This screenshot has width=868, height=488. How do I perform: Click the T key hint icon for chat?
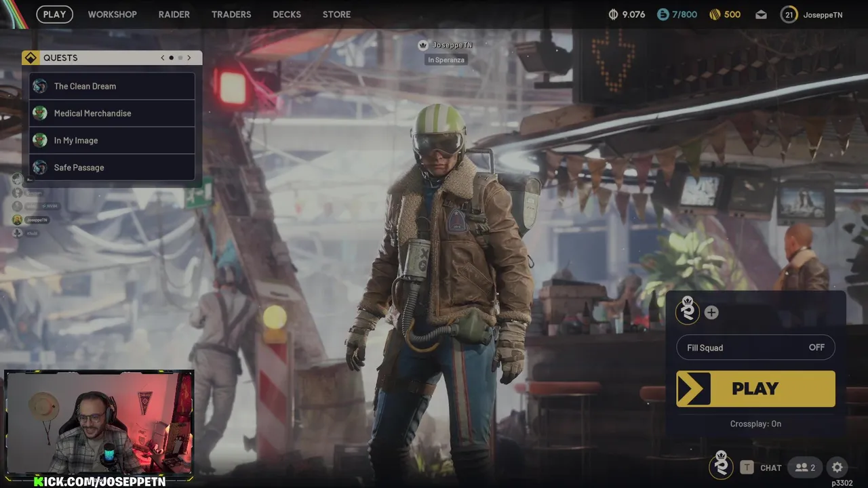tap(747, 468)
